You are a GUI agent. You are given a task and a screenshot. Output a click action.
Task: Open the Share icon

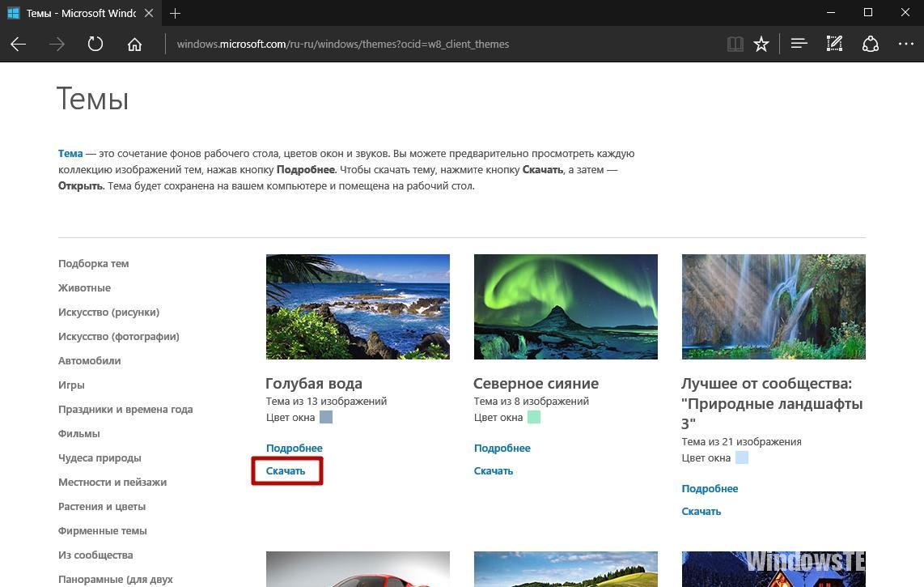click(871, 44)
